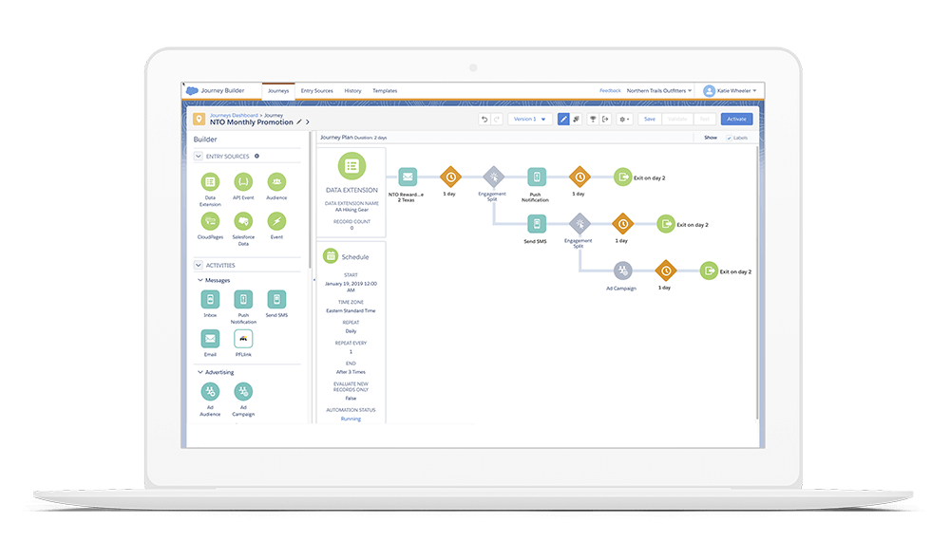950x560 pixels.
Task: Collapse the Entry Sources section
Action: point(199,157)
